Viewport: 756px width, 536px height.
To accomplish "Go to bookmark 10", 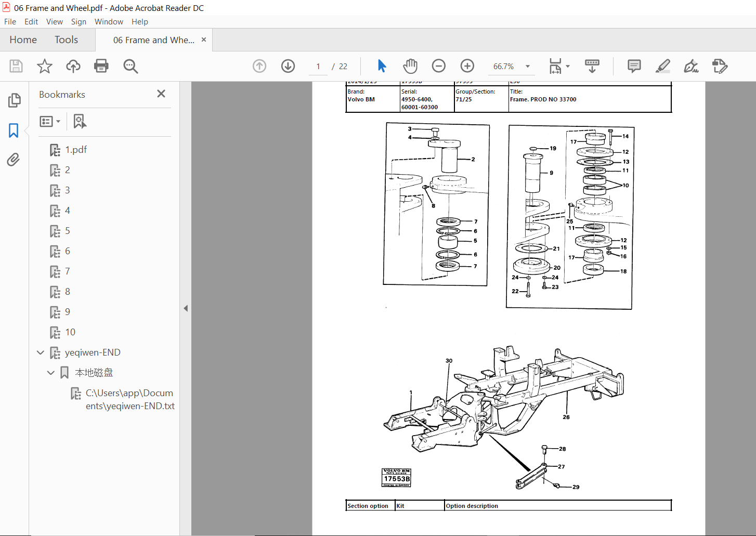I will [70, 332].
